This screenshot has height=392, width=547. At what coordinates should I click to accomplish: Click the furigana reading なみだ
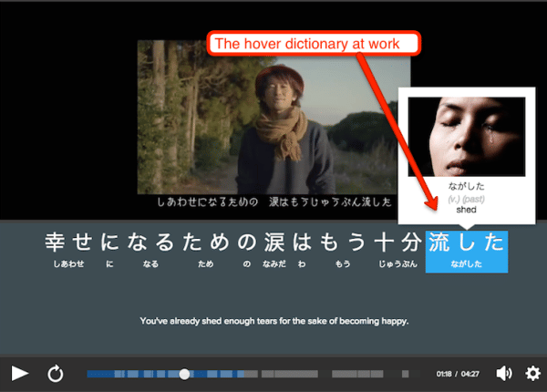(x=274, y=264)
